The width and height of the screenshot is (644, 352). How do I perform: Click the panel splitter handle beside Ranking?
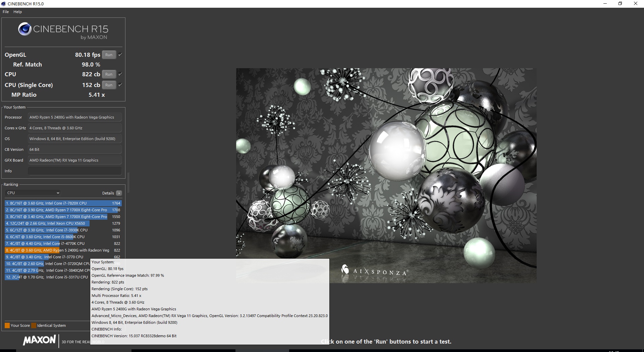point(128,183)
